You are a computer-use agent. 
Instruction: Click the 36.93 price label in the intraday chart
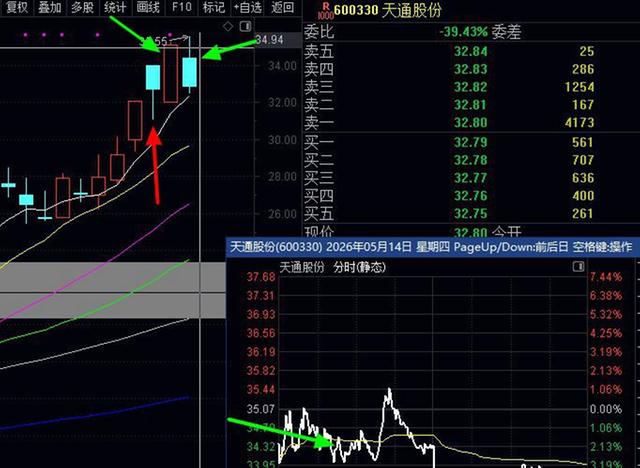pos(261,314)
